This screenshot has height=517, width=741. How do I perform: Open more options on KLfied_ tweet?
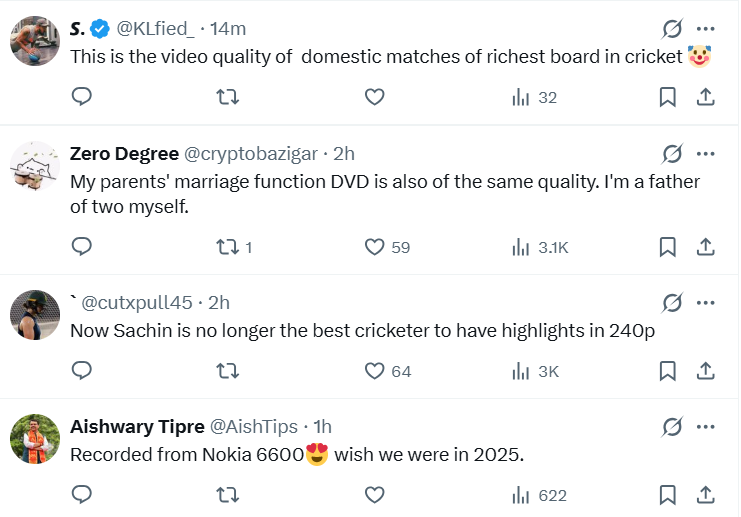[706, 29]
